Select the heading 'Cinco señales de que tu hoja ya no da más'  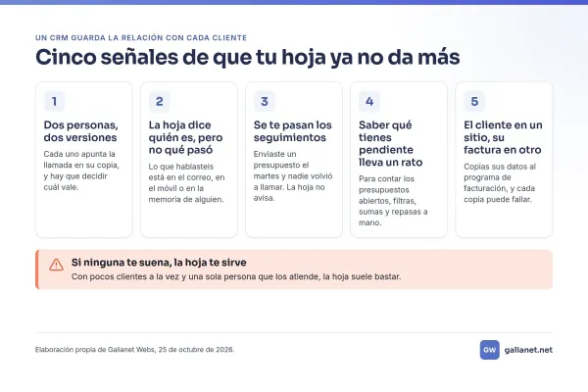[x=248, y=57]
